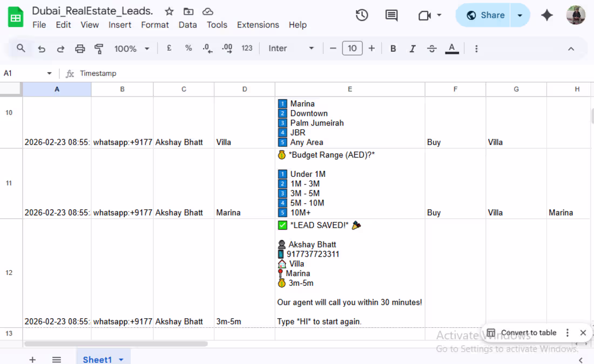
Task: Click the Name box showing A1
Action: 23,73
